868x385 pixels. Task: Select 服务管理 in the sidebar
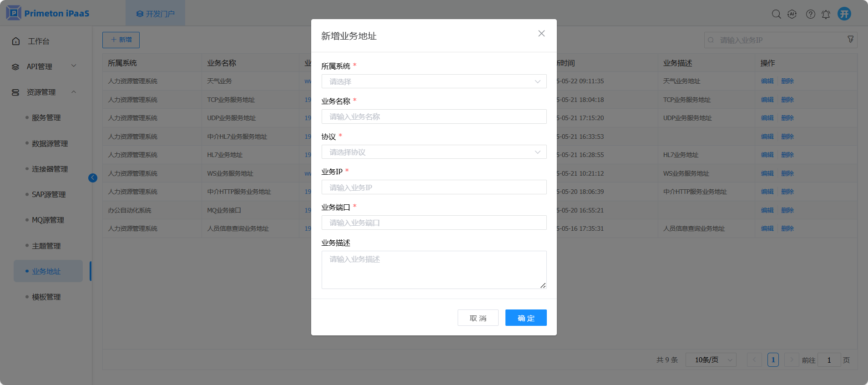[46, 118]
